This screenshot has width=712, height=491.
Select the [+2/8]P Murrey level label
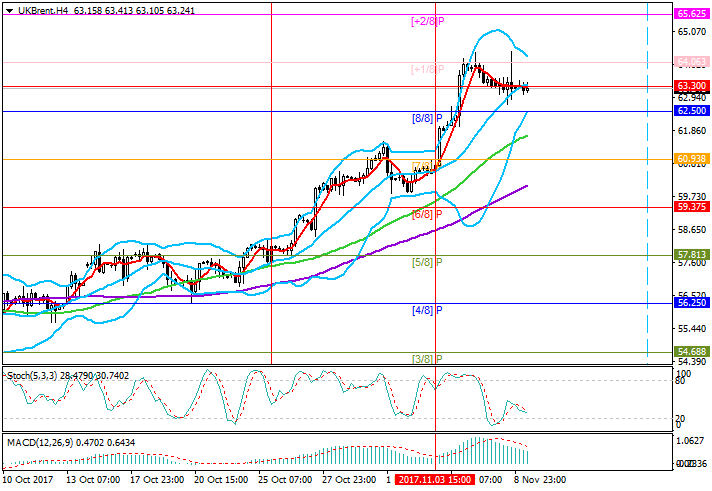point(427,21)
